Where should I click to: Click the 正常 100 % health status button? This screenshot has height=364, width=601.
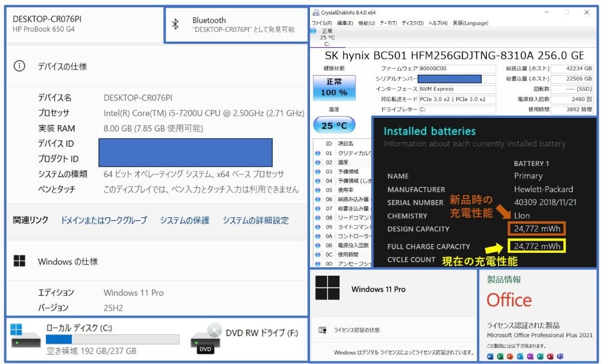pos(334,88)
